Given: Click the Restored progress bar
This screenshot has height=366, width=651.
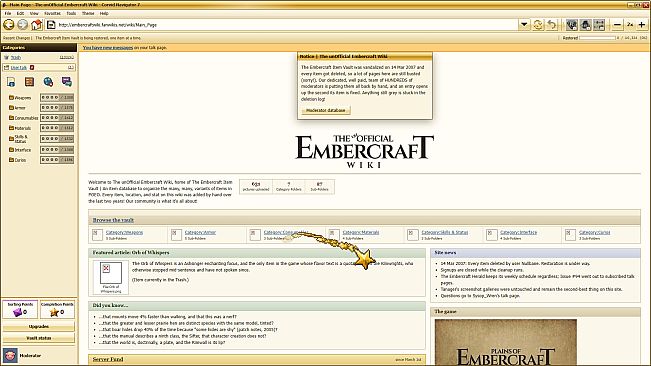Looking at the screenshot, I should point(597,38).
